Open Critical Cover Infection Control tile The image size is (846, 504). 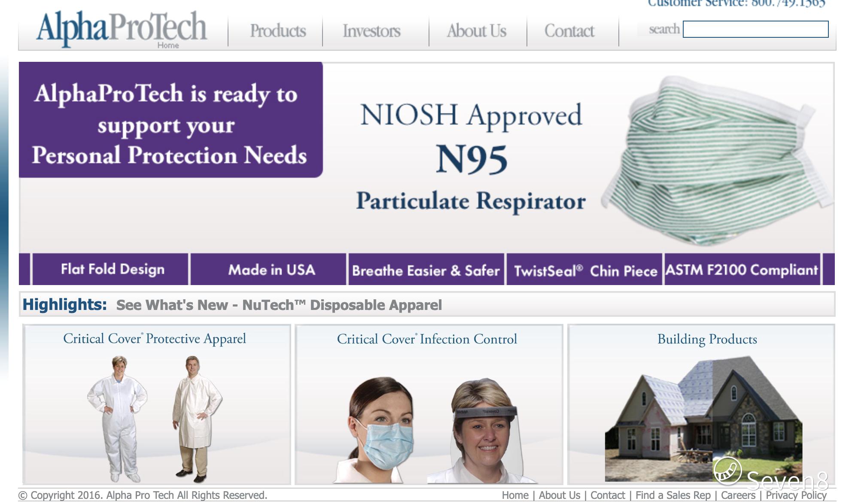pyautogui.click(x=429, y=404)
